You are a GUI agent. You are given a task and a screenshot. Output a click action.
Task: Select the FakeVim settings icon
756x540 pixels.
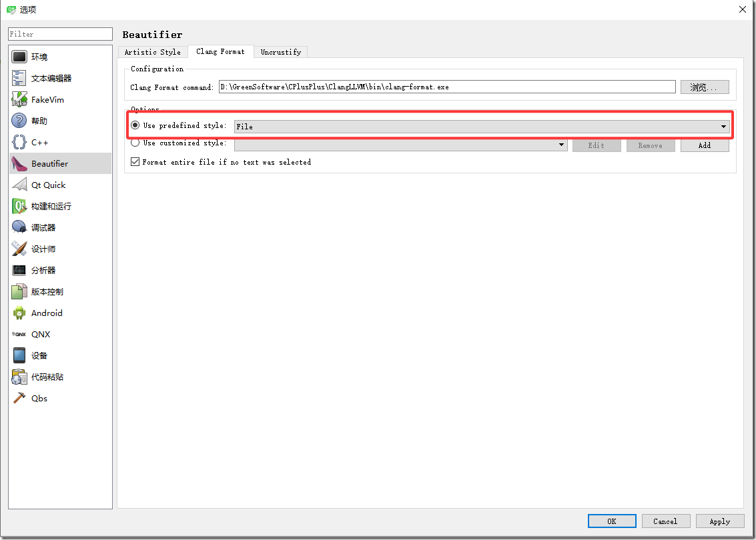click(19, 99)
